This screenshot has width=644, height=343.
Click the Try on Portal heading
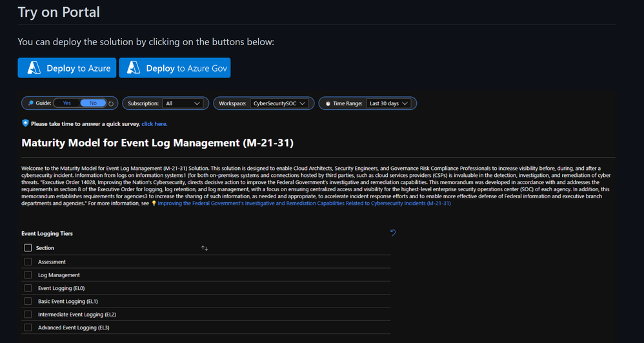[x=59, y=12]
